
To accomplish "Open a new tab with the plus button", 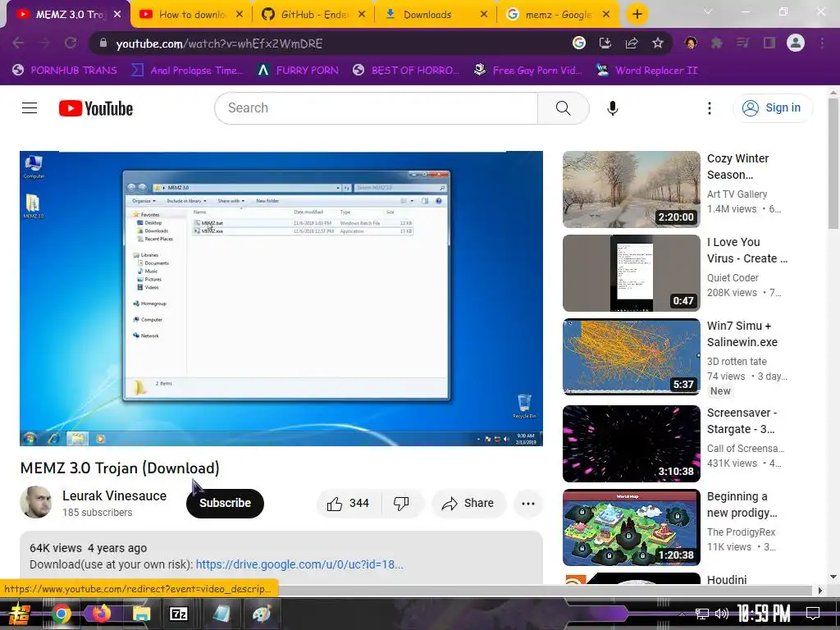I will [x=637, y=15].
